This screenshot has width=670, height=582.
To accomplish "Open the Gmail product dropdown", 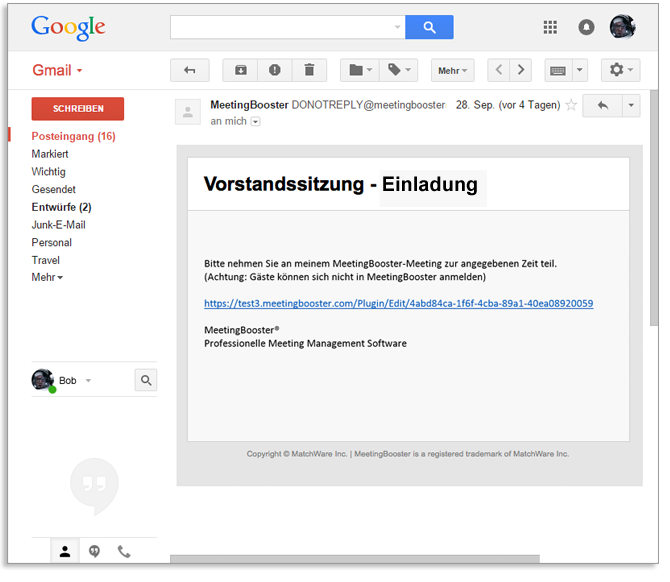I will click(57, 70).
